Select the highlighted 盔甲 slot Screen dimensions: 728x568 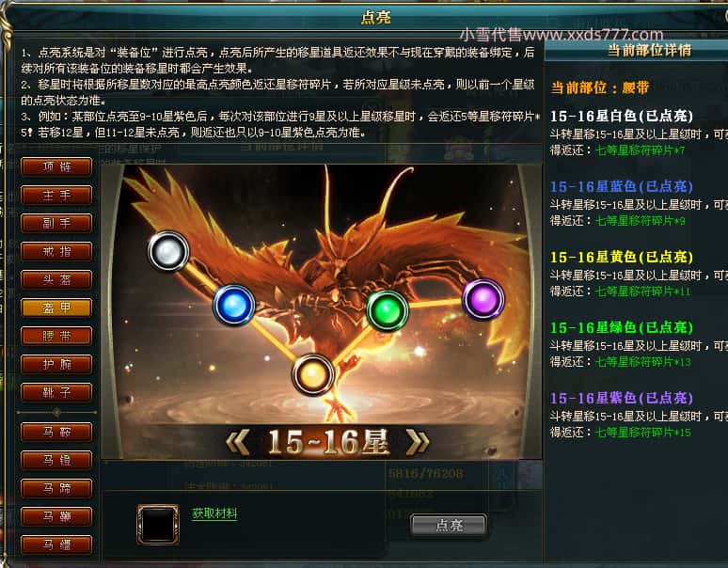56,308
